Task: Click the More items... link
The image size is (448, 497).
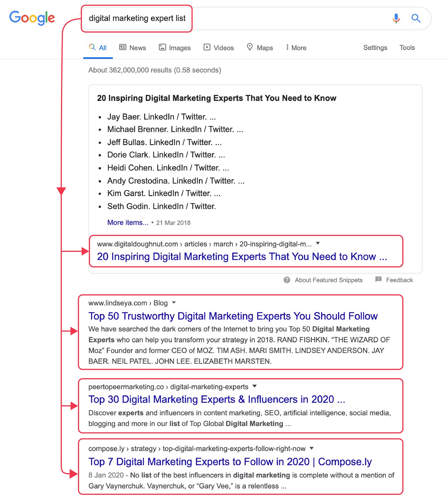Action: click(x=128, y=223)
